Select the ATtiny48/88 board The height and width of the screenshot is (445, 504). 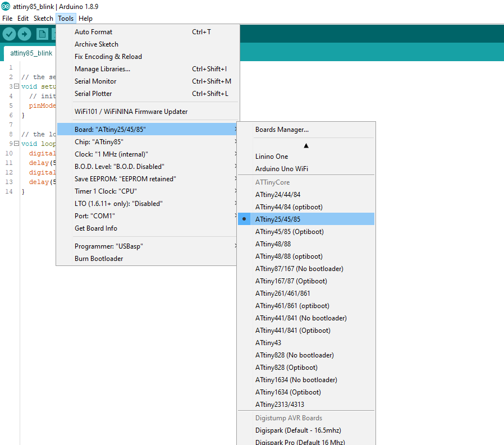tap(306, 244)
